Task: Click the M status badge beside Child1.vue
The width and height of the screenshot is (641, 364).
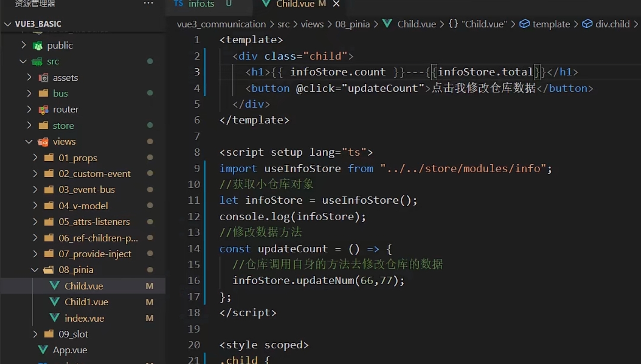Action: tap(150, 302)
